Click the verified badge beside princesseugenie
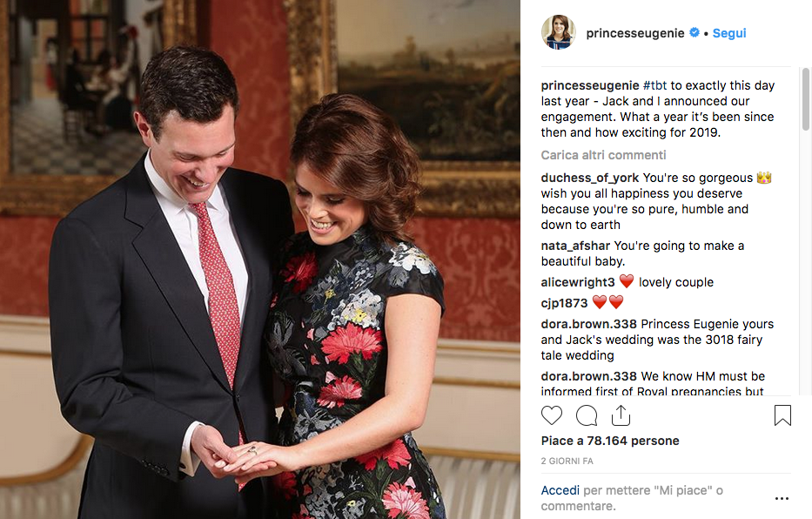Viewport: 812px width, 519px height. [694, 32]
